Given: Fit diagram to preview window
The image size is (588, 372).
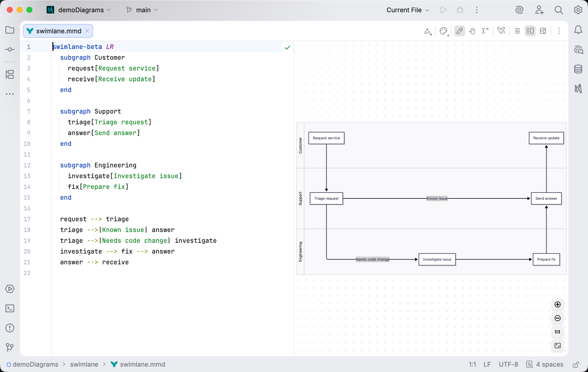Looking at the screenshot, I should [558, 346].
